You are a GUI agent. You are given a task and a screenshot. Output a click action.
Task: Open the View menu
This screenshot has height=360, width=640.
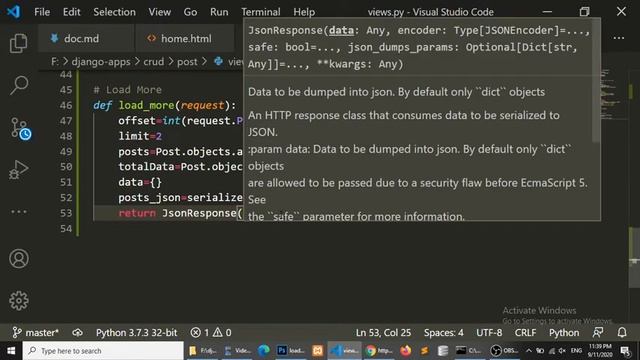coord(159,12)
